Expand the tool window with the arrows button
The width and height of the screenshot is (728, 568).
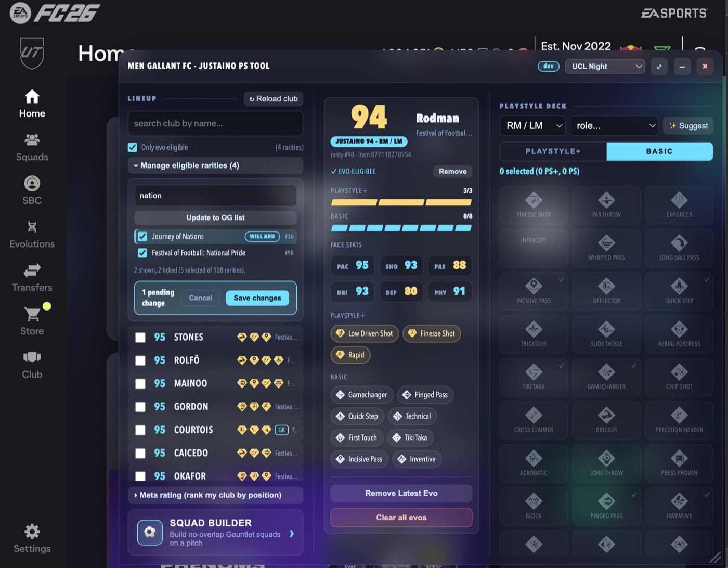tap(659, 66)
